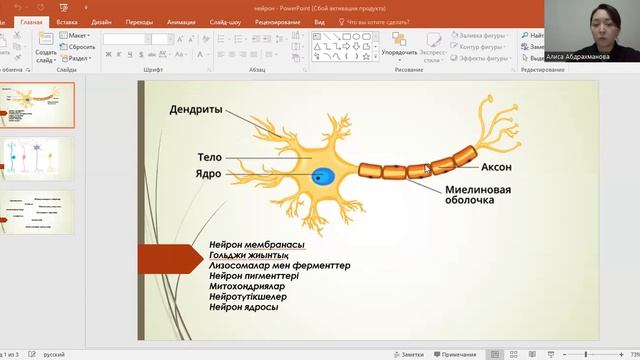640x360 pixels.
Task: Toggle align text left
Action: (x=221, y=54)
